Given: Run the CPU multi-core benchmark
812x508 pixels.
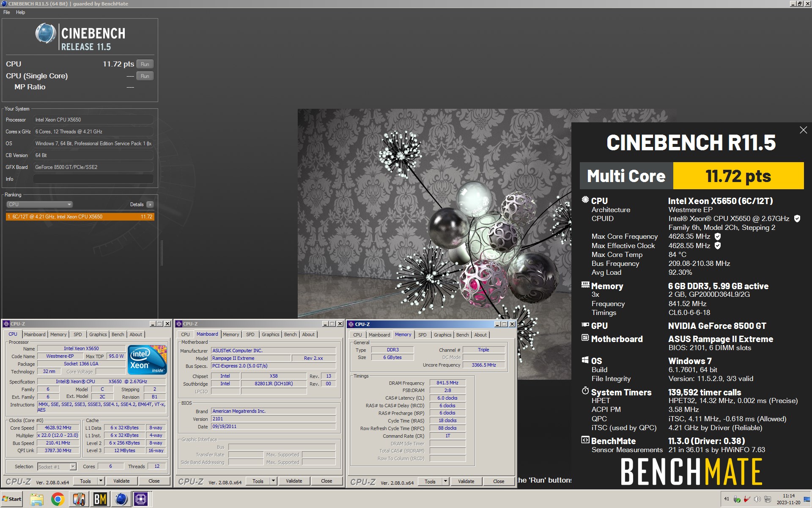Looking at the screenshot, I should 145,64.
